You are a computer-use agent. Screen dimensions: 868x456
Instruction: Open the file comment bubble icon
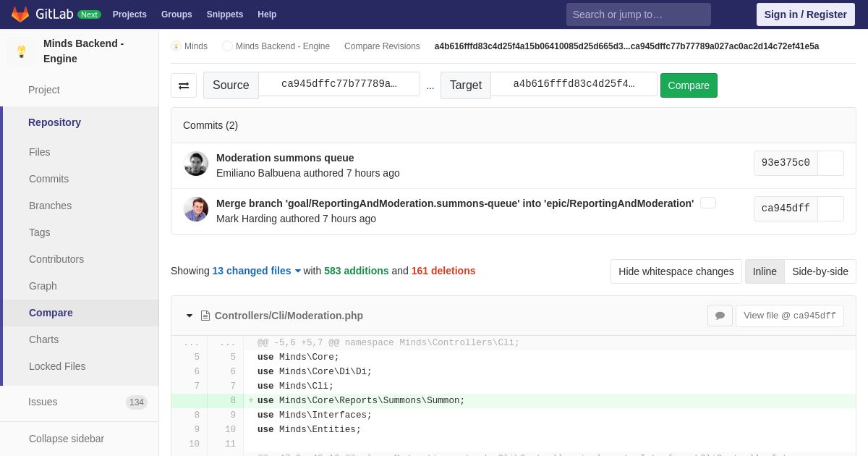720,316
